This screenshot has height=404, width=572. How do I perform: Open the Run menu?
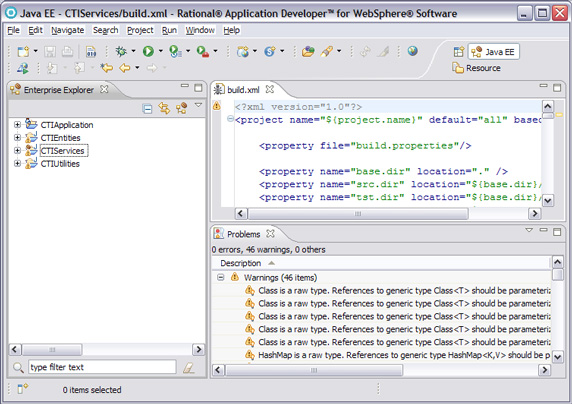click(169, 30)
